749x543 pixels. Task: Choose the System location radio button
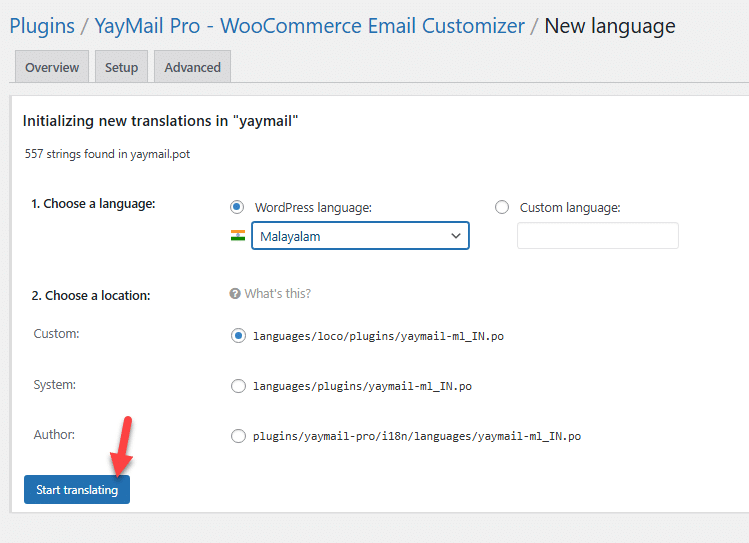(238, 386)
